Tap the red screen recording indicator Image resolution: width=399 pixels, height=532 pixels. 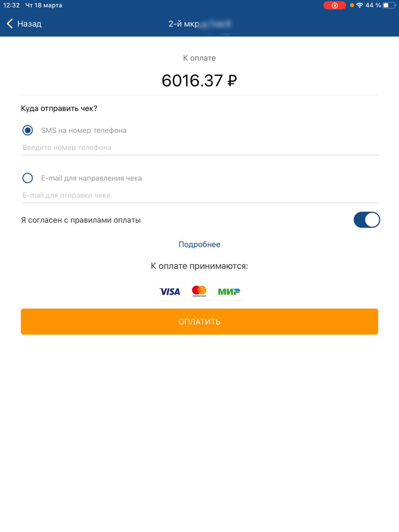click(334, 5)
